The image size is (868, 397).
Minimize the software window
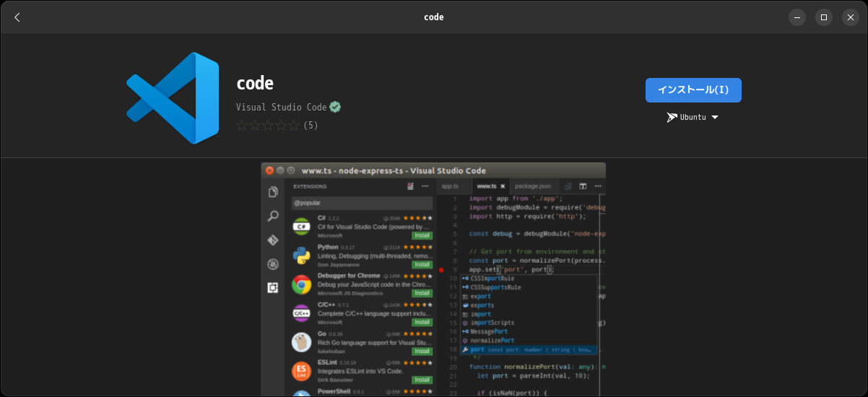point(797,17)
